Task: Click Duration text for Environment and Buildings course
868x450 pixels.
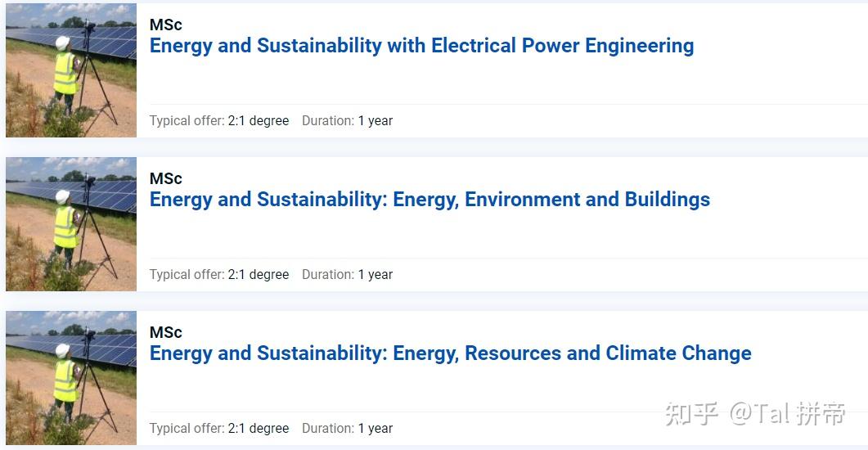Action: click(347, 275)
